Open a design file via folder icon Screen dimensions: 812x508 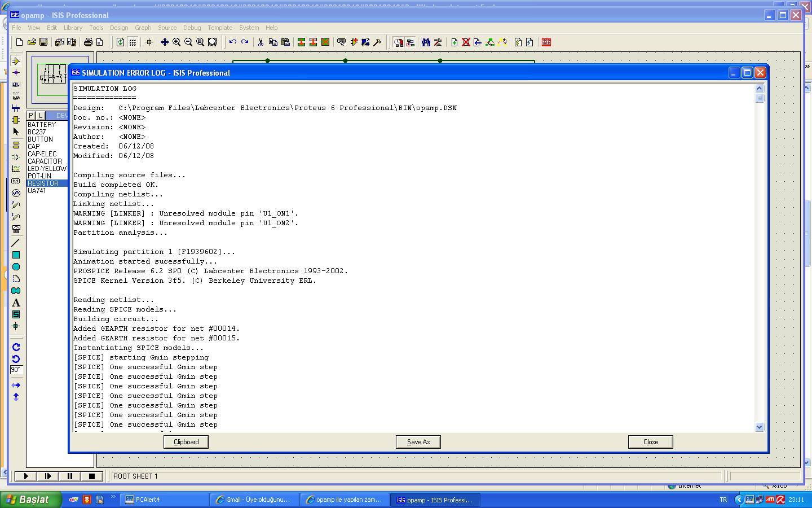click(x=32, y=42)
